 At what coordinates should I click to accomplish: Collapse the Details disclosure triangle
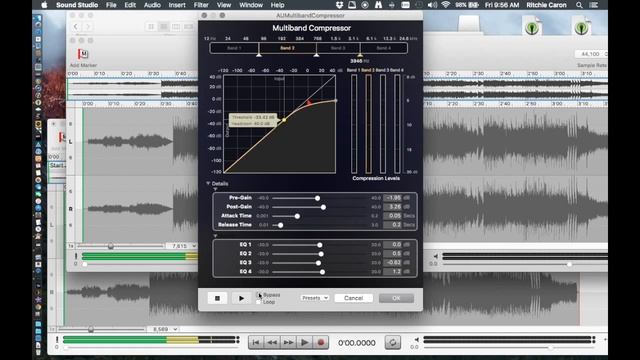pyautogui.click(x=208, y=184)
